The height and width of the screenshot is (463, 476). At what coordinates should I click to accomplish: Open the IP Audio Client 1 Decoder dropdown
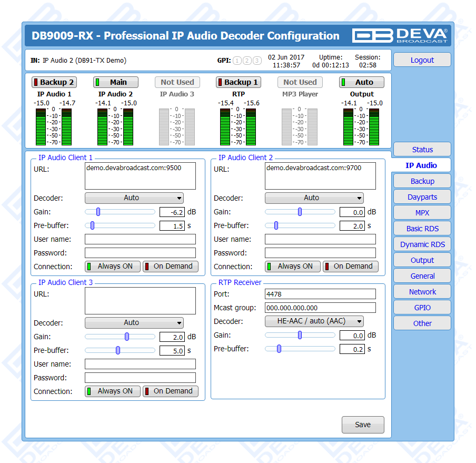coord(134,198)
